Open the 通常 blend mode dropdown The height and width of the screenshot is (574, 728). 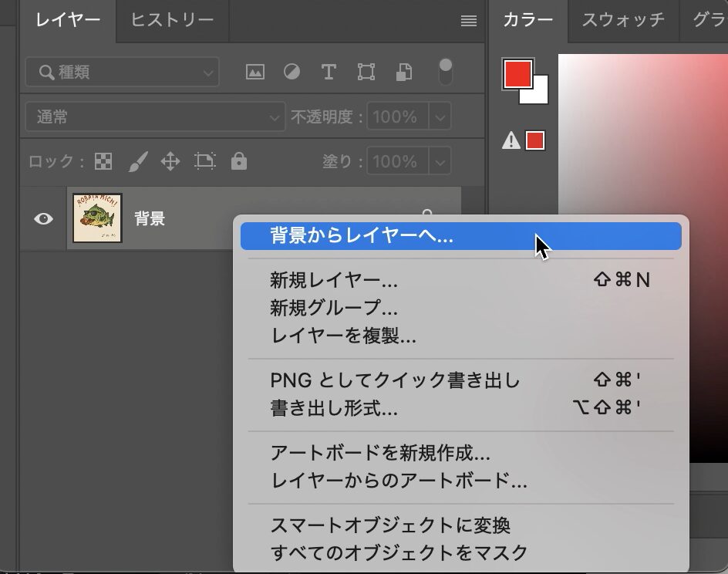pyautogui.click(x=154, y=117)
